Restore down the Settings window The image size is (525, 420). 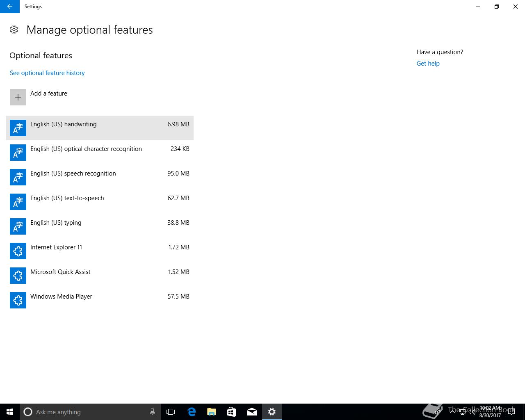coord(497,7)
